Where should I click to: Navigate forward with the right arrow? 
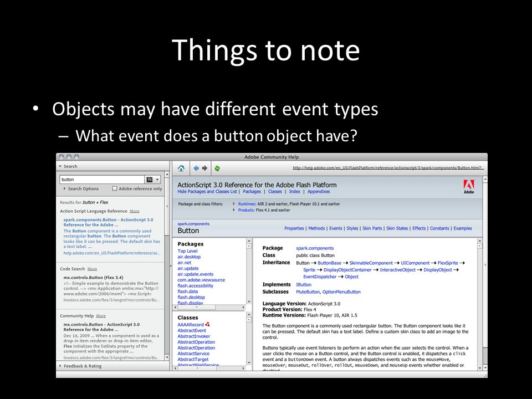tap(204, 168)
